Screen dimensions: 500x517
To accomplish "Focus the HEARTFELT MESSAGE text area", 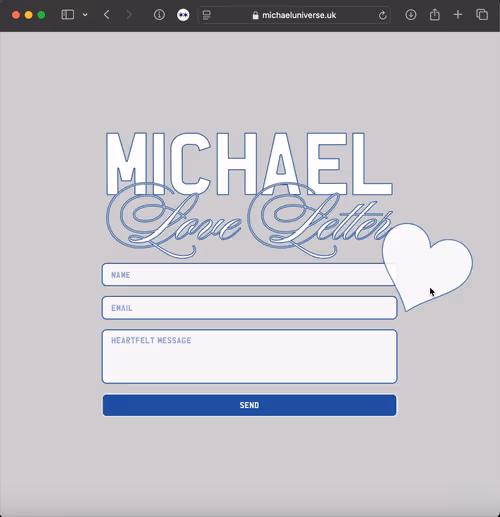I will coord(249,356).
